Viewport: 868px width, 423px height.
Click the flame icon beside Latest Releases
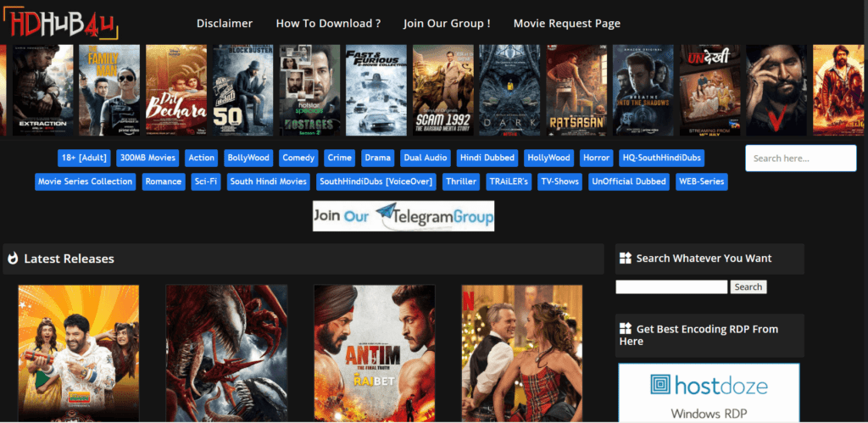tap(13, 259)
